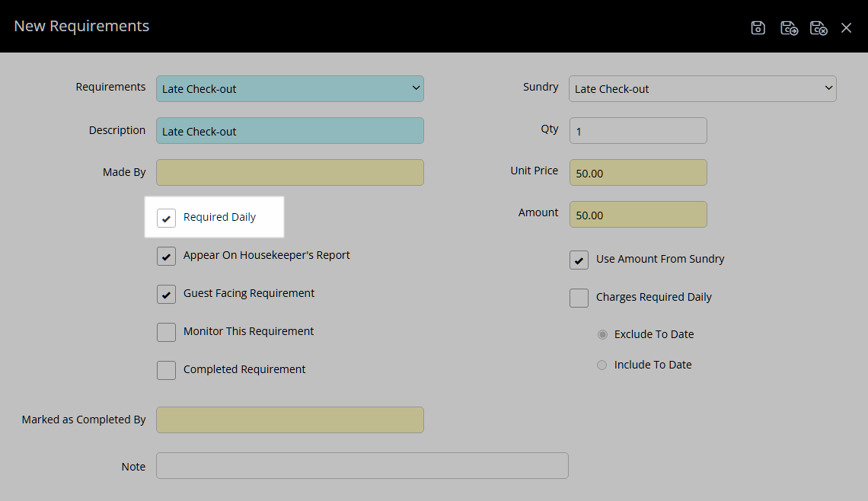The width and height of the screenshot is (868, 501).
Task: Open the Requirements dropdown
Action: tap(290, 88)
